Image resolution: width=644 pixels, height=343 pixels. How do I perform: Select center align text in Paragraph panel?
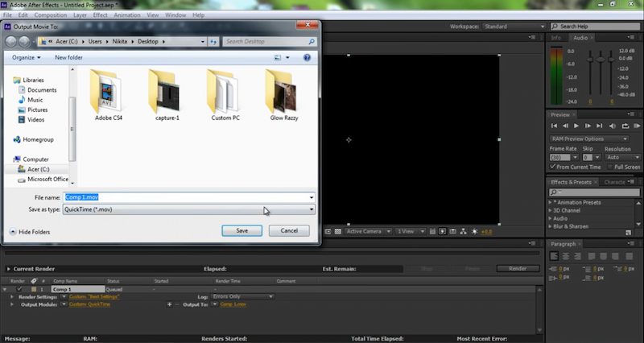click(x=566, y=256)
